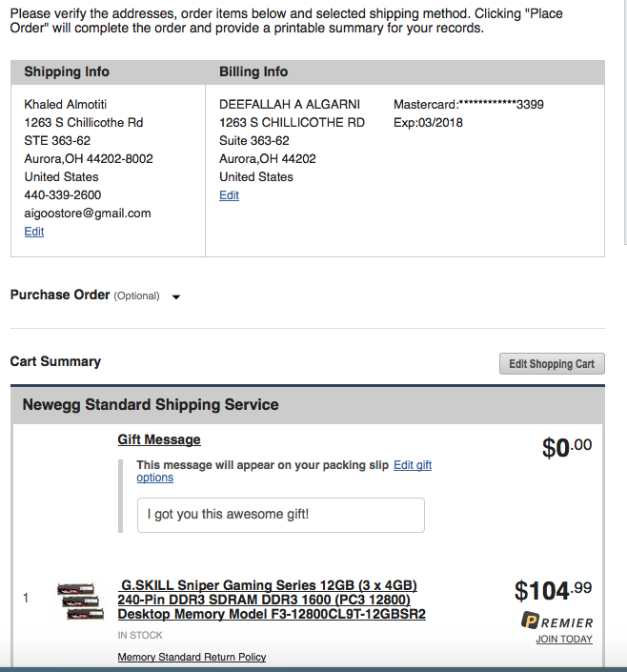This screenshot has width=627, height=672.
Task: Click the Premier logo icon
Action: pos(531,621)
